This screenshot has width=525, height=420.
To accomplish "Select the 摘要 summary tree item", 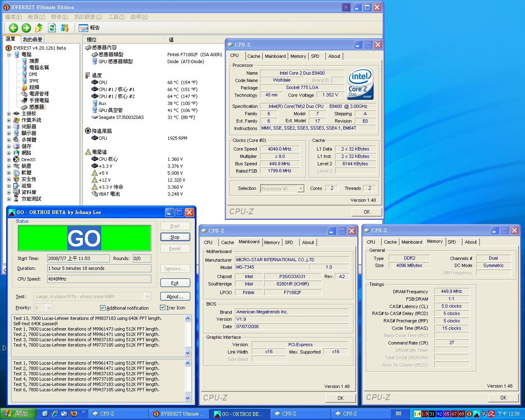I will [34, 61].
